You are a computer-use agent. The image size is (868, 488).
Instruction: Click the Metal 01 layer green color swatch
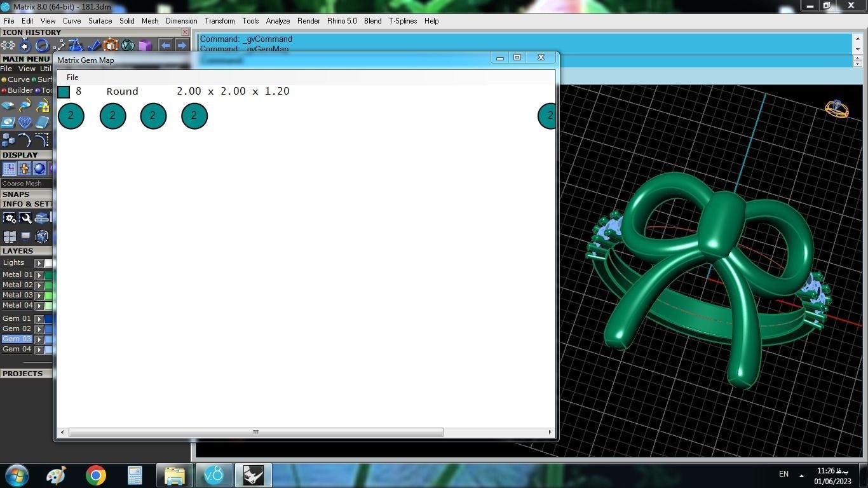click(x=48, y=275)
